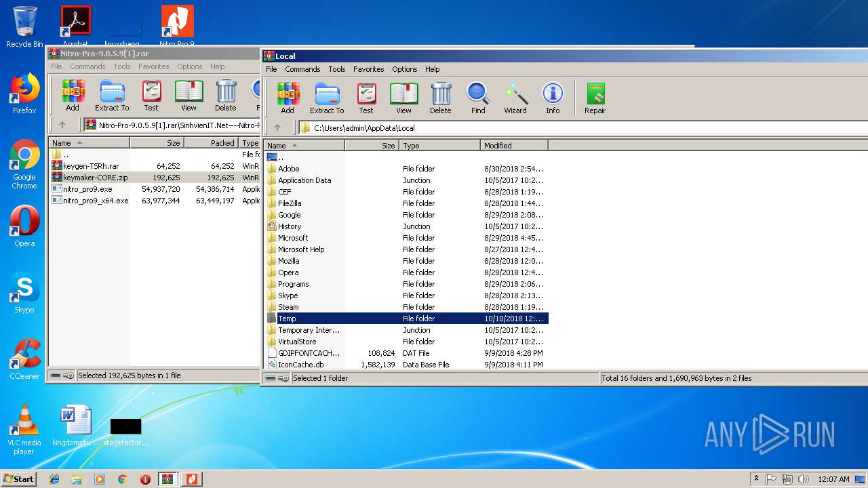Click Extract To in Nitro-Pro rar window

pos(112,95)
